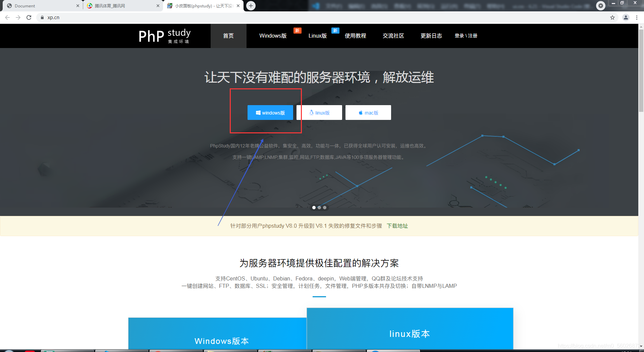
Task: Select the first carousel dot
Action: click(314, 208)
